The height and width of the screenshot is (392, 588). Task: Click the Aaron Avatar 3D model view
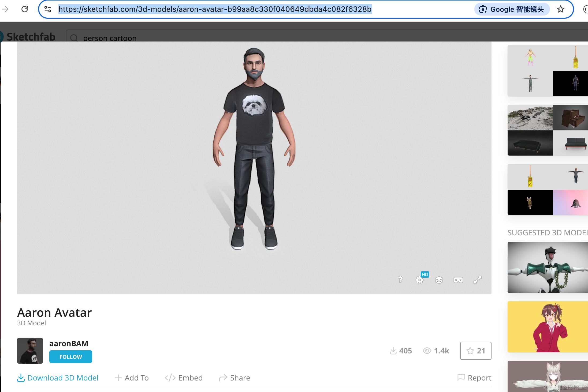254,167
